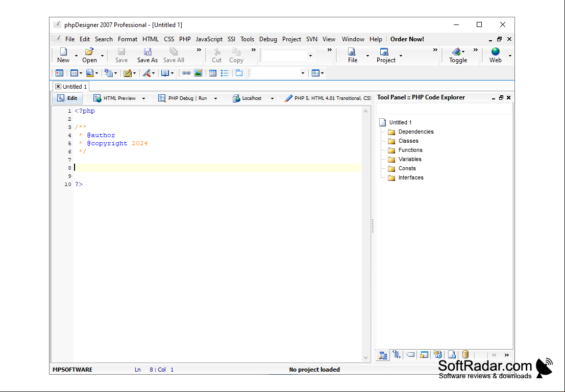Open the File menu
Image resolution: width=565 pixels, height=392 pixels.
(70, 39)
